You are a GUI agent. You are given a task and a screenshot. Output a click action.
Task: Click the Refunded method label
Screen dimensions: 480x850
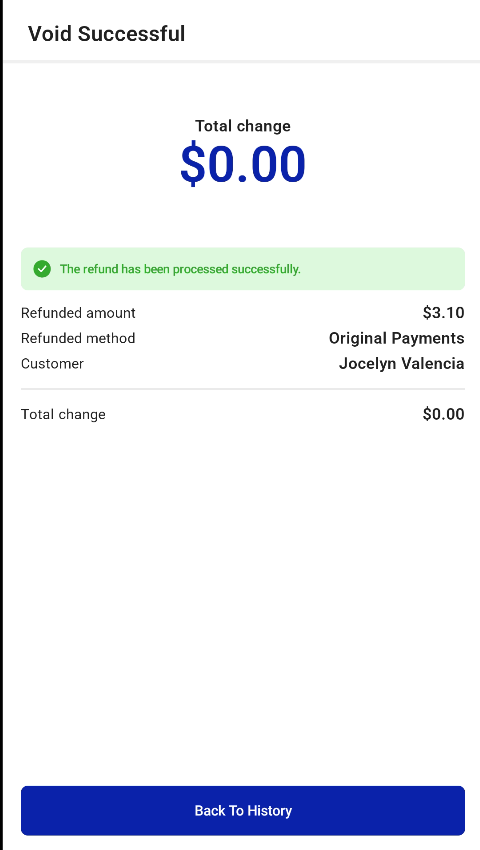78,338
